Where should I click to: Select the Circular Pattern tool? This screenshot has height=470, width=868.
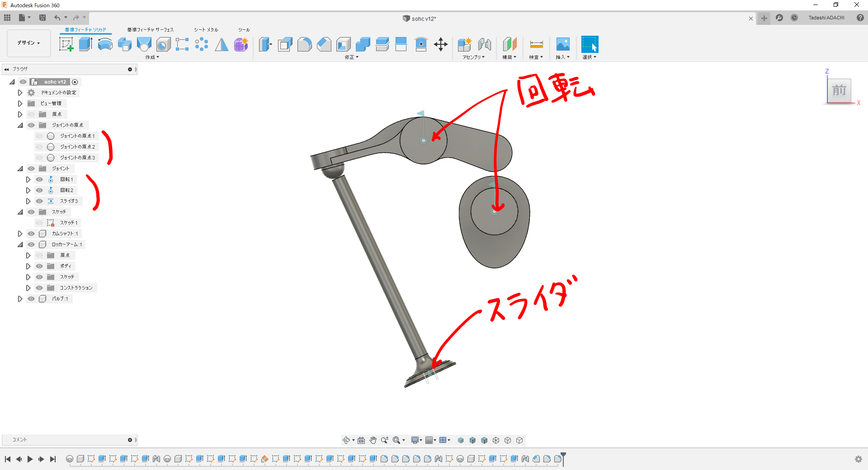click(x=202, y=44)
